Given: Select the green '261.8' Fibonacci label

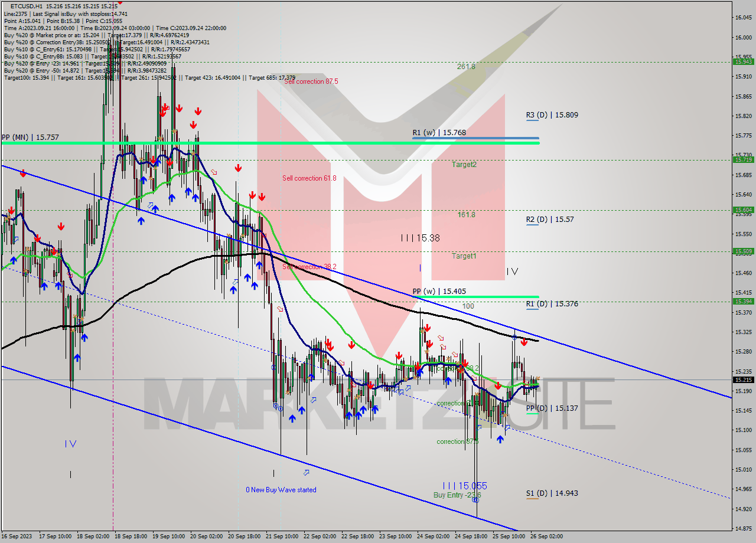Looking at the screenshot, I should tap(466, 67).
